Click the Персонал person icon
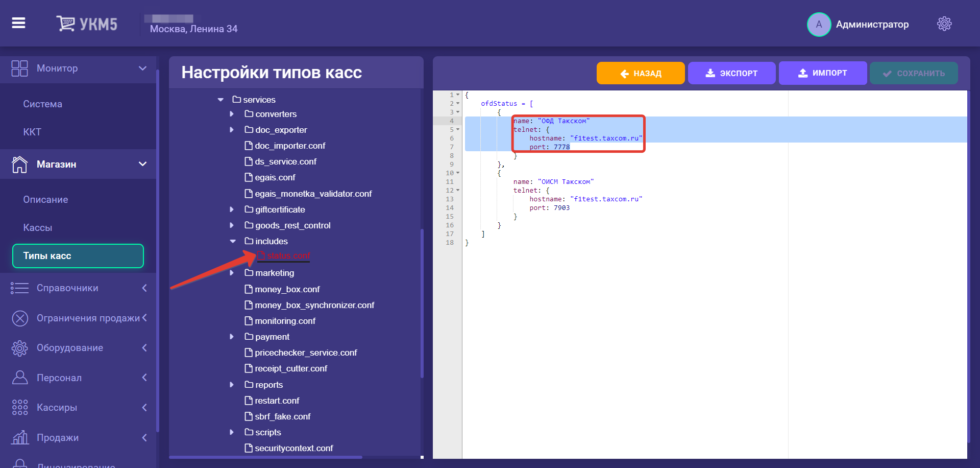This screenshot has height=468, width=980. tap(20, 378)
